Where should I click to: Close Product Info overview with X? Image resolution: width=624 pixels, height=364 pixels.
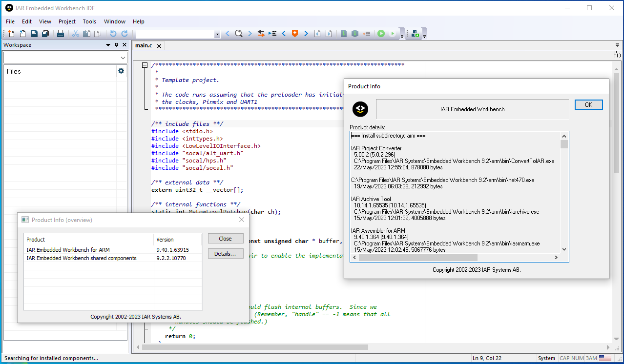[241, 220]
